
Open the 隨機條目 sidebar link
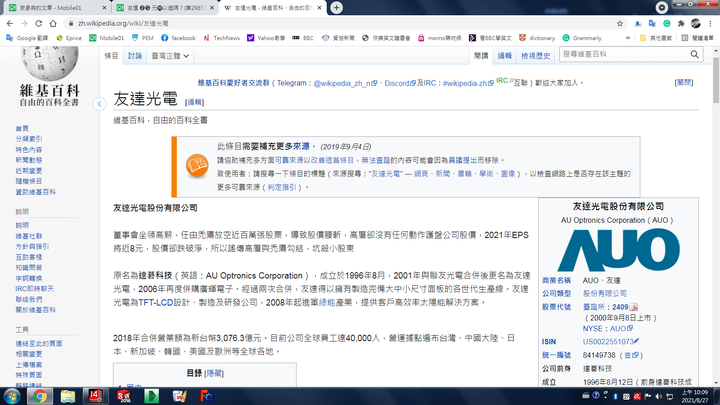(28, 181)
